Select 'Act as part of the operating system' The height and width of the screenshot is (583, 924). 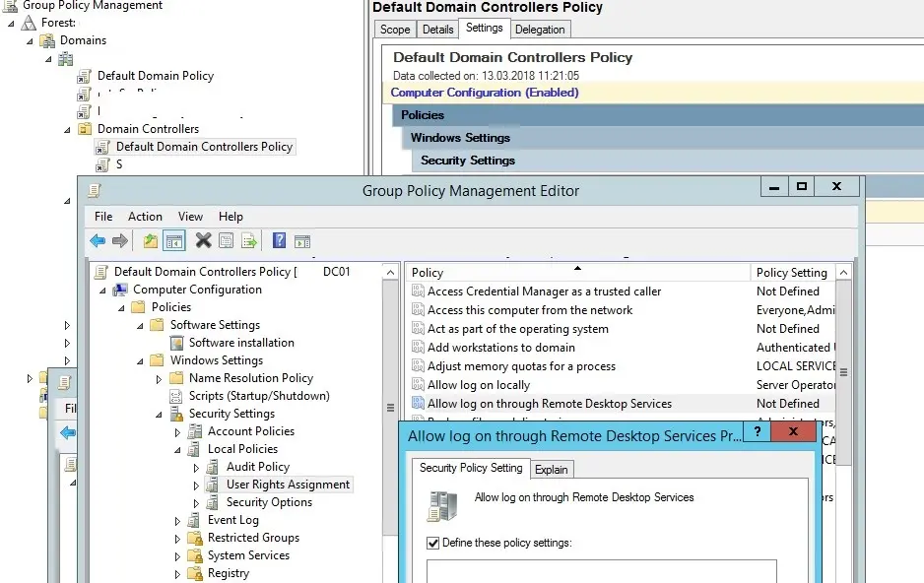coord(518,329)
